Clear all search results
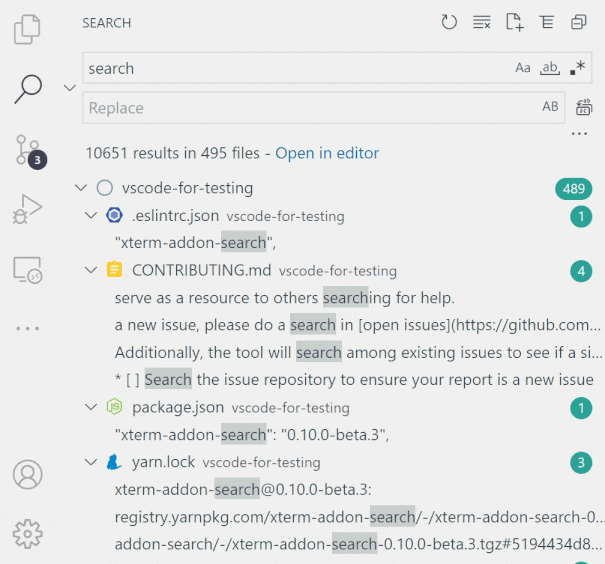Image resolution: width=605 pixels, height=564 pixels. (482, 22)
